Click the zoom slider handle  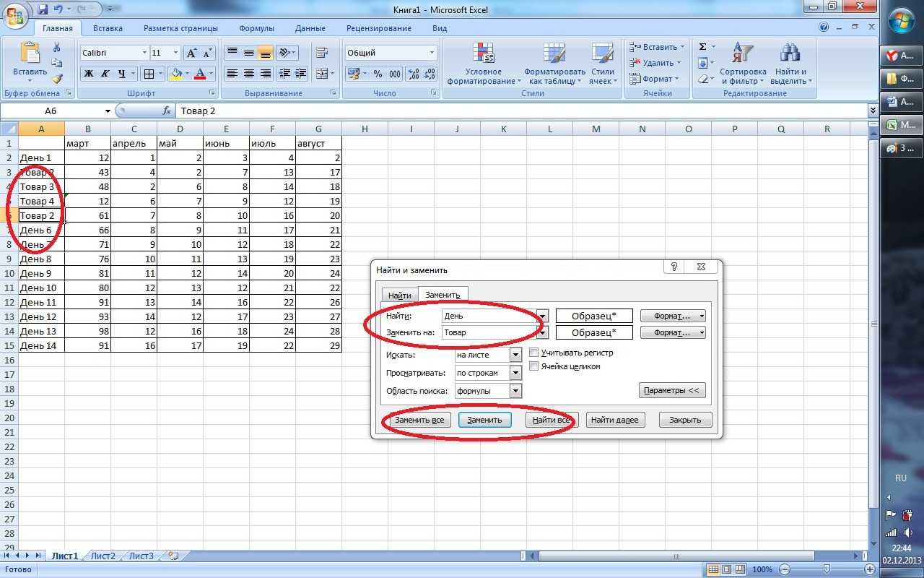click(827, 569)
